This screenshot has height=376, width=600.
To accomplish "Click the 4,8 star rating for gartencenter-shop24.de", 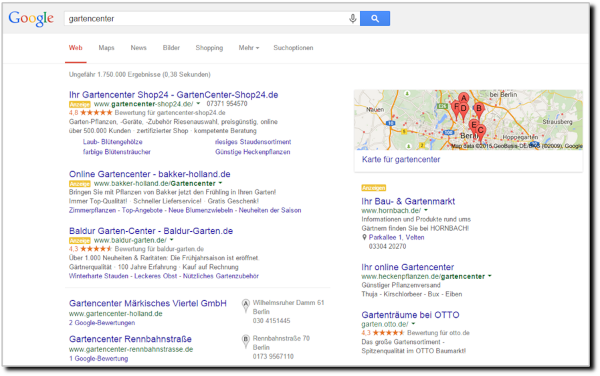I will coord(91,113).
